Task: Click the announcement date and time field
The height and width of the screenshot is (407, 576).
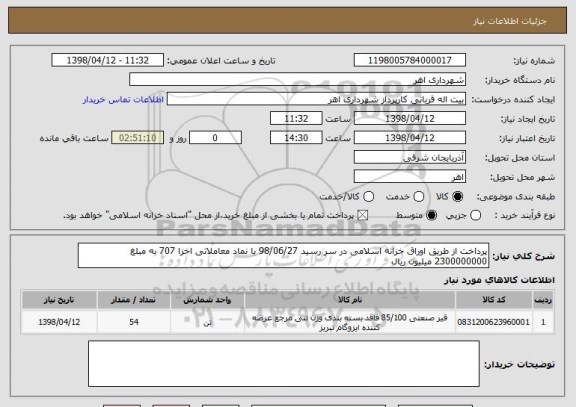Action: (x=108, y=60)
